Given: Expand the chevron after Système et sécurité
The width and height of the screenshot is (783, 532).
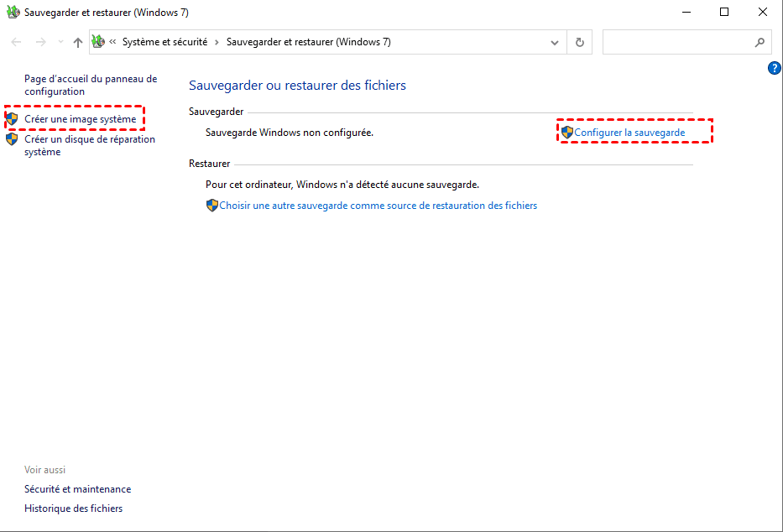Looking at the screenshot, I should [217, 43].
